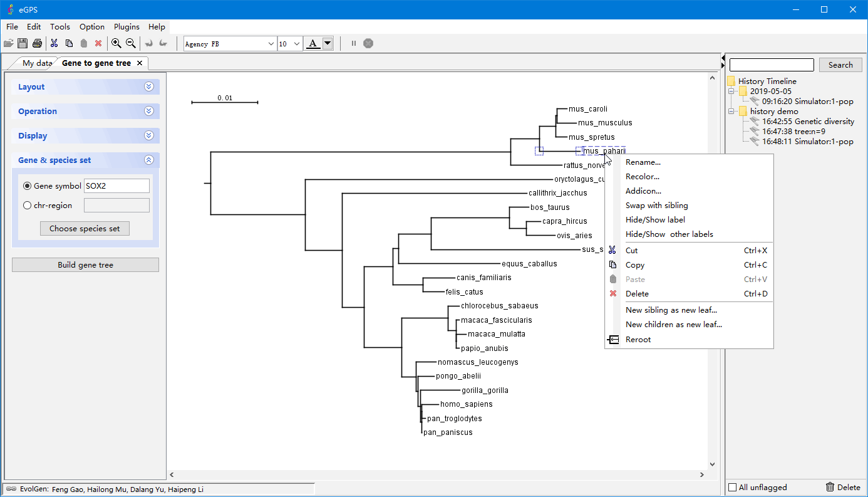Choose Hide/Show label in context menu
This screenshot has width=868, height=497.
click(689, 220)
